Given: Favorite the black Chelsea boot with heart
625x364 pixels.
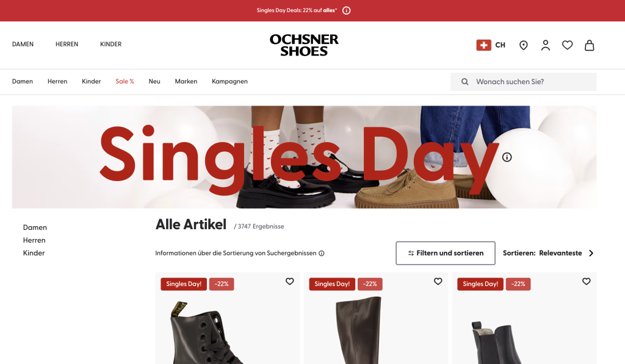Looking at the screenshot, I should (587, 281).
